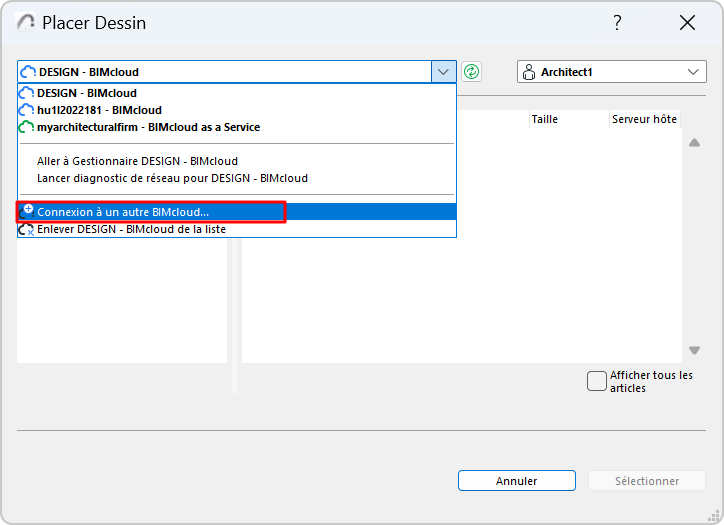This screenshot has height=525, width=724.
Task: Click the blue cloud icon beside hu1l2022181
Action: [27, 110]
